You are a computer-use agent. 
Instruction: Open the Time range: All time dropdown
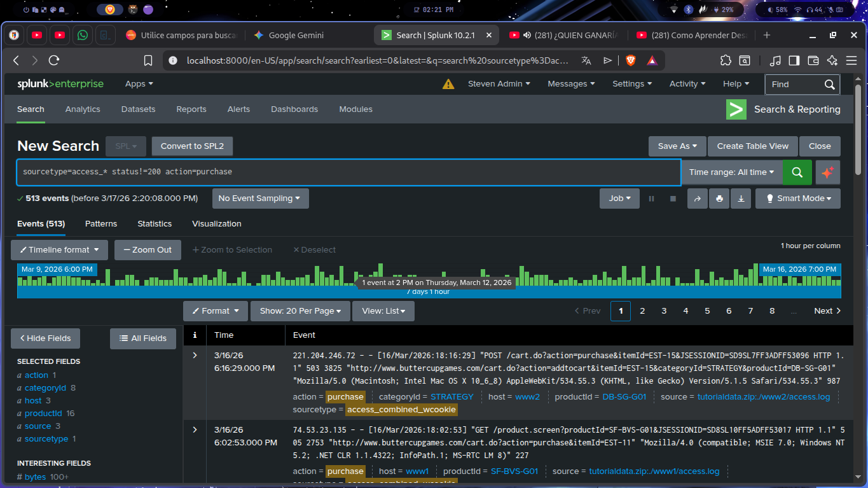(731, 172)
